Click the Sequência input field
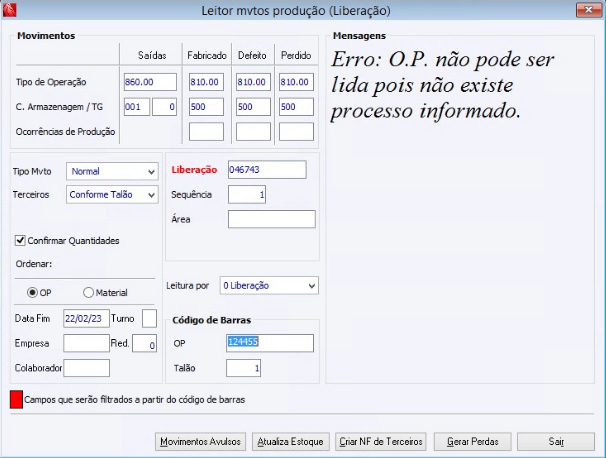 click(x=247, y=194)
